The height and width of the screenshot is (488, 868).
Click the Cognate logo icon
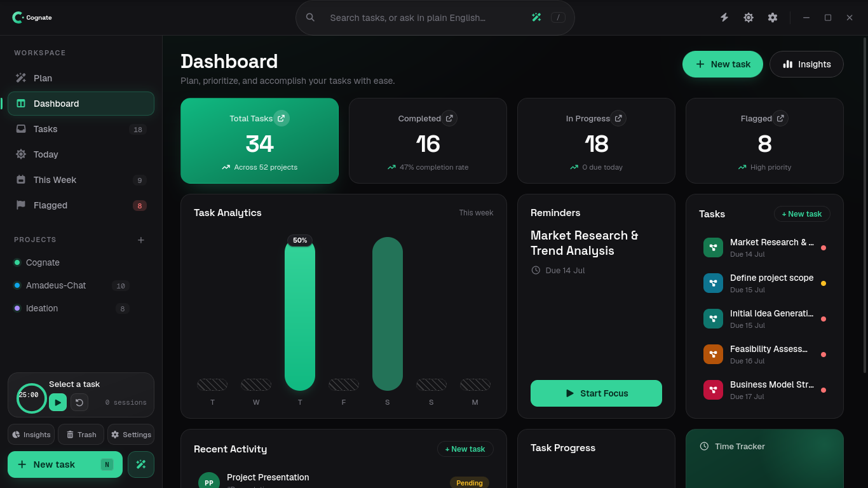18,18
